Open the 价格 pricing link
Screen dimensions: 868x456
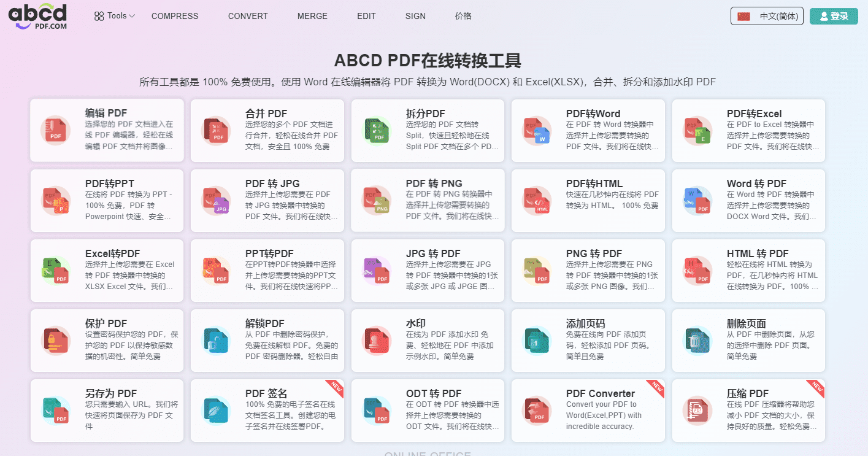[x=463, y=16]
